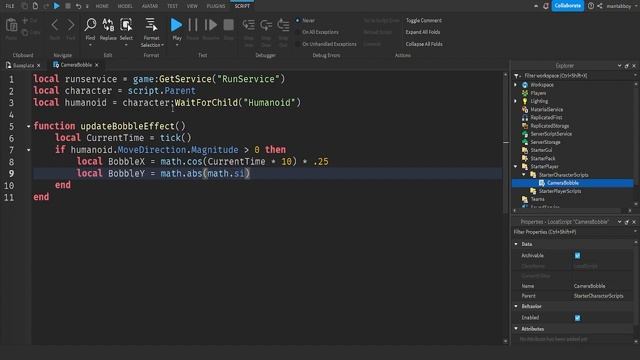
Task: Switch to the VIEW ribbon tab
Action: tap(192, 6)
